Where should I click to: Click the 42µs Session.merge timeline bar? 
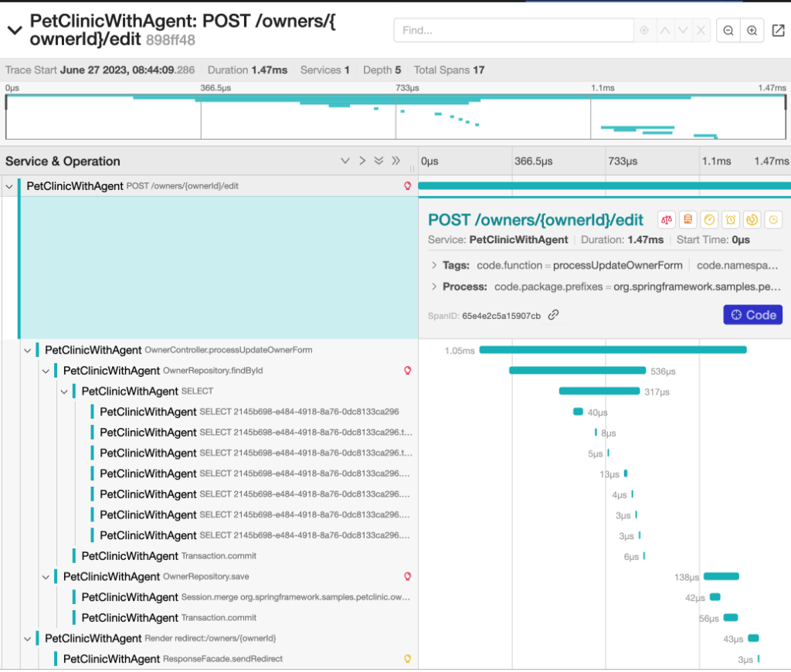715,597
